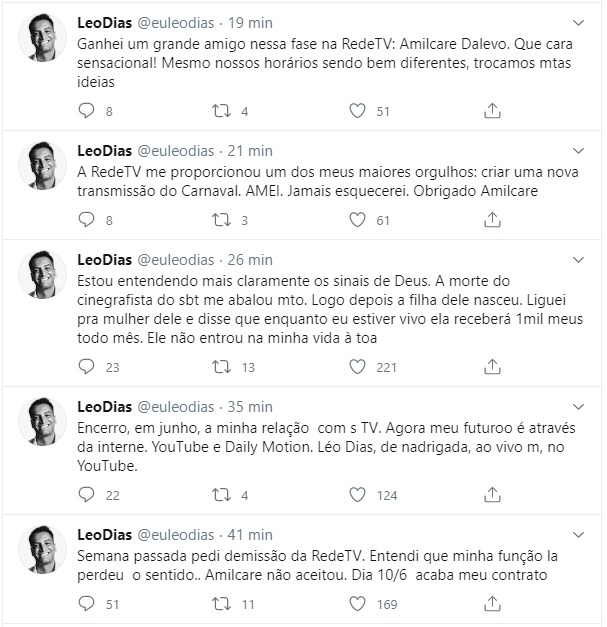Expand the more menu on the 26 min tweet
This screenshot has height=627, width=607.
[x=579, y=258]
